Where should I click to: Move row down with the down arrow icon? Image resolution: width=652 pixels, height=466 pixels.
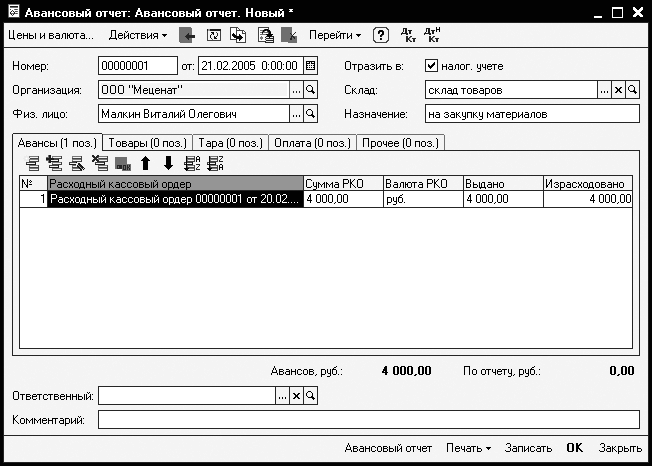point(168,163)
